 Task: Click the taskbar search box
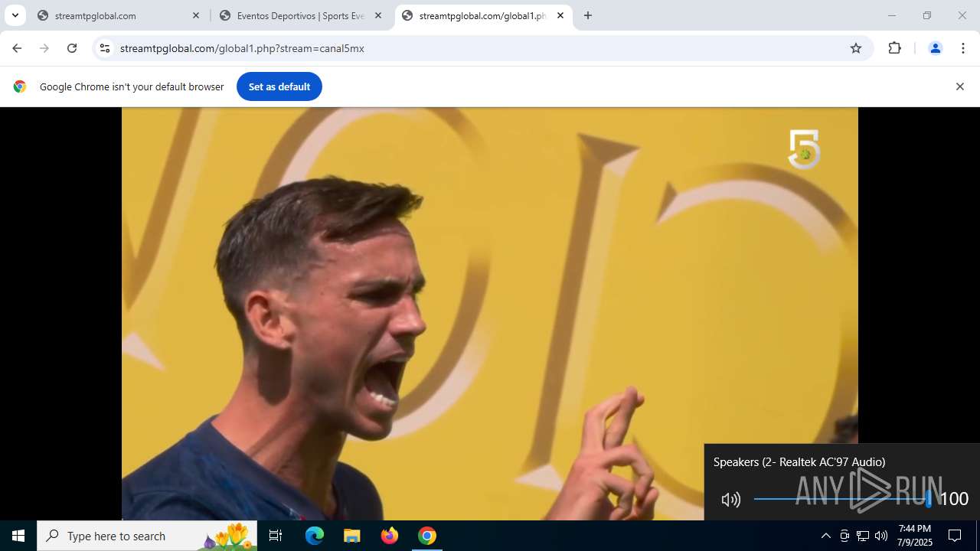tap(147, 536)
